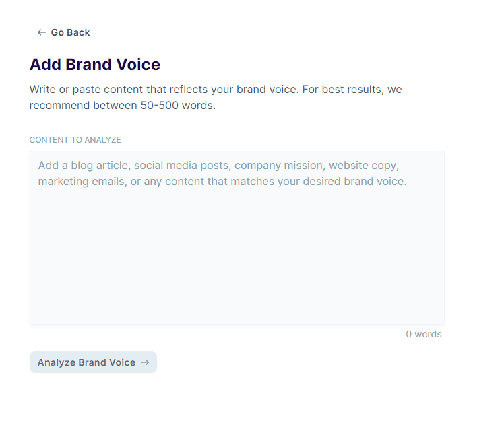Click the words 'Go Back' at the top
The height and width of the screenshot is (439, 504).
[70, 32]
